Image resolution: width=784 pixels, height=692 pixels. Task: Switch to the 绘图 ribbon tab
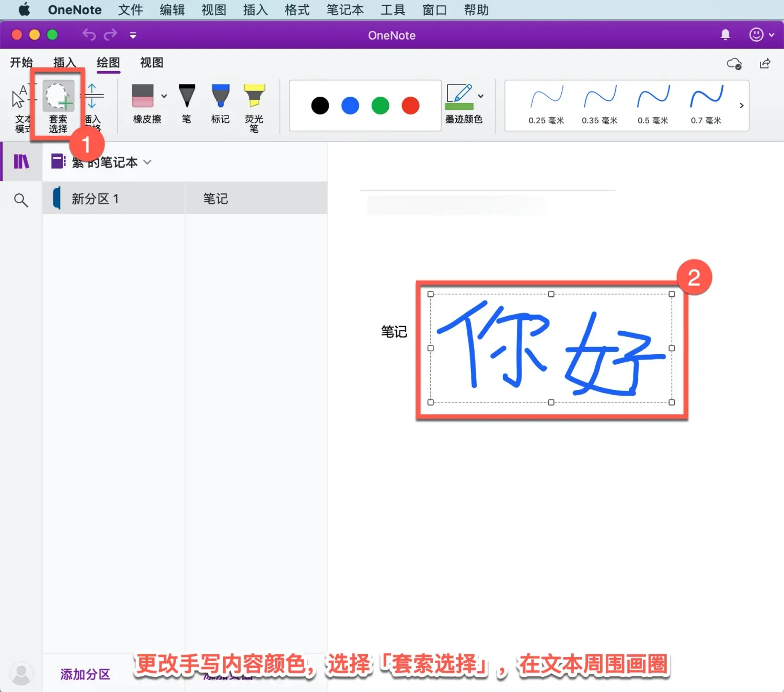pos(108,63)
